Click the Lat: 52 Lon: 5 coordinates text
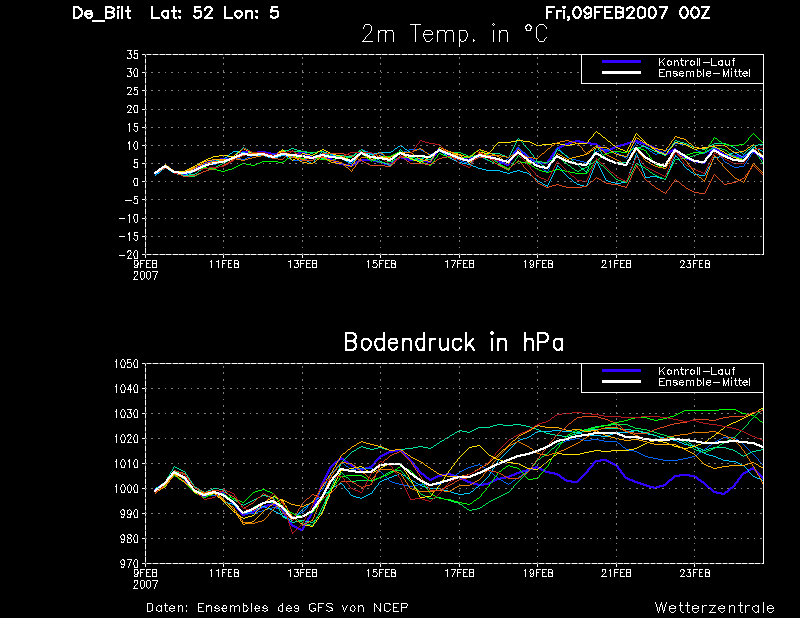The height and width of the screenshot is (618, 800). tap(215, 13)
